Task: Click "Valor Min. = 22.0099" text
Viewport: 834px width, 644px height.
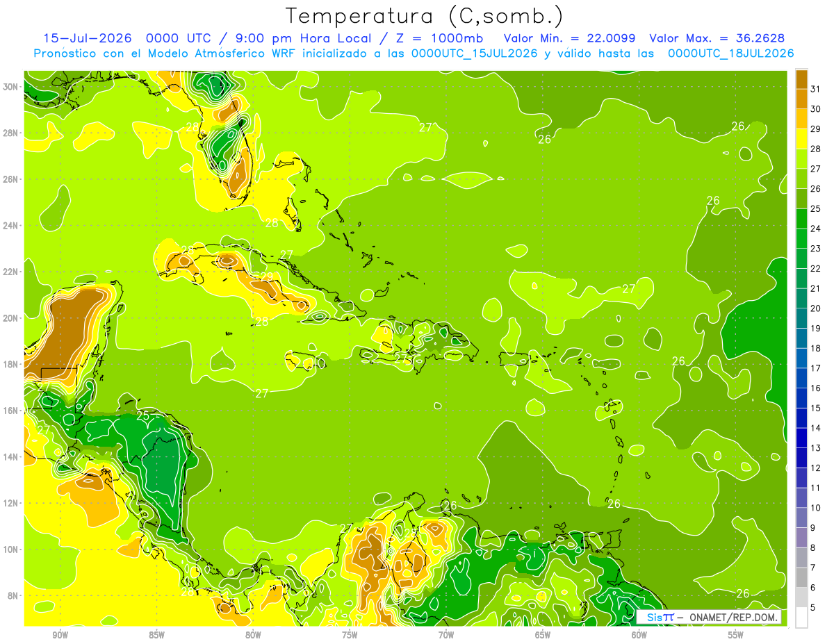Action: 569,38
